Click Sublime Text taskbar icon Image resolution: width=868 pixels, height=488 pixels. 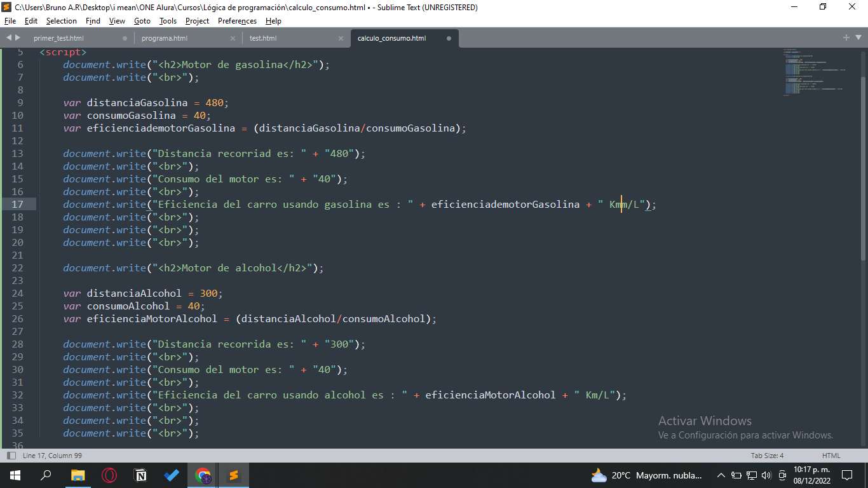[234, 475]
